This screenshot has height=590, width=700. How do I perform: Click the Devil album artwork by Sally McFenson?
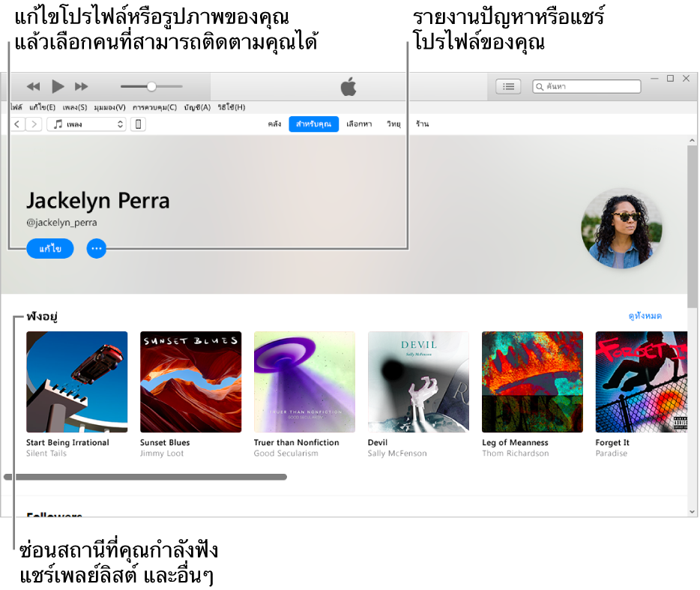(418, 382)
